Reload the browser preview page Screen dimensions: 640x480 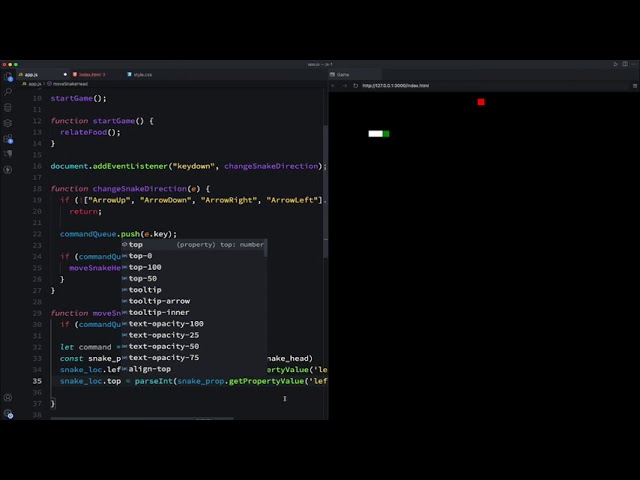coord(356,86)
